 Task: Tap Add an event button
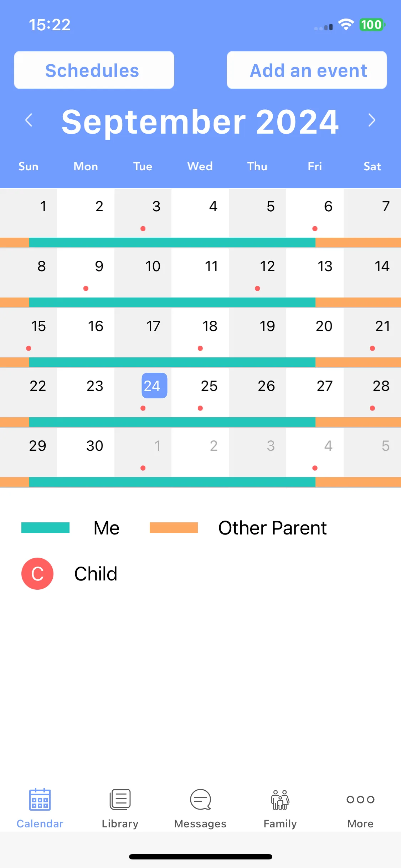click(x=307, y=70)
